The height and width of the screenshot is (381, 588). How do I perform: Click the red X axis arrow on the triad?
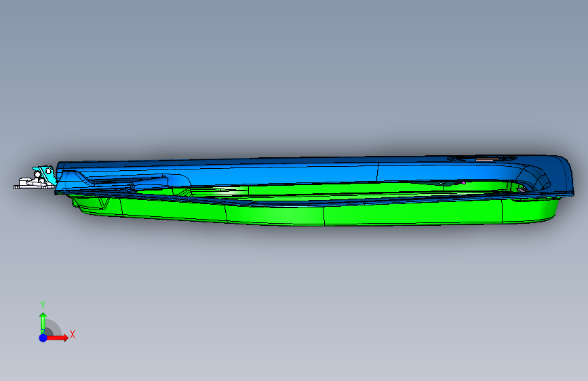click(x=58, y=338)
